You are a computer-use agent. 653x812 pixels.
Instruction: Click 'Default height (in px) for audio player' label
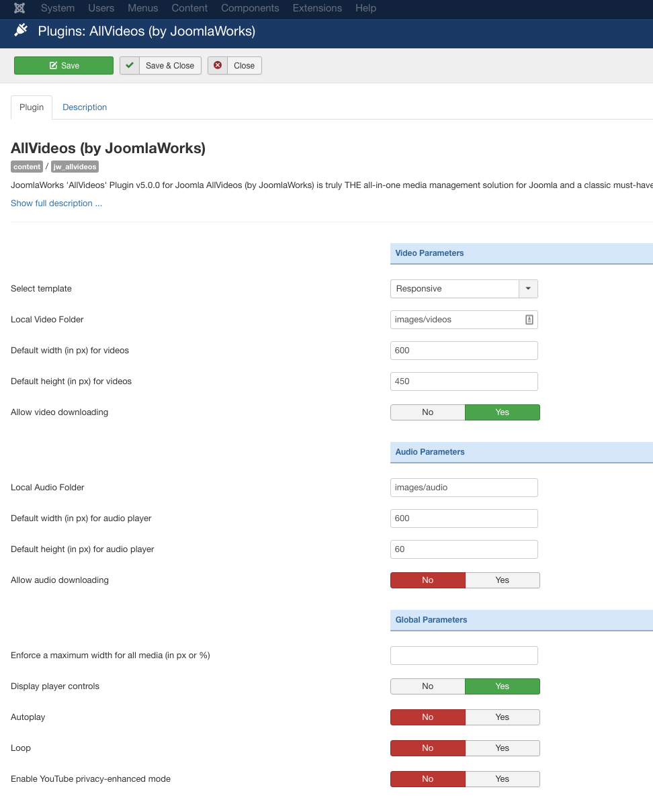click(83, 549)
